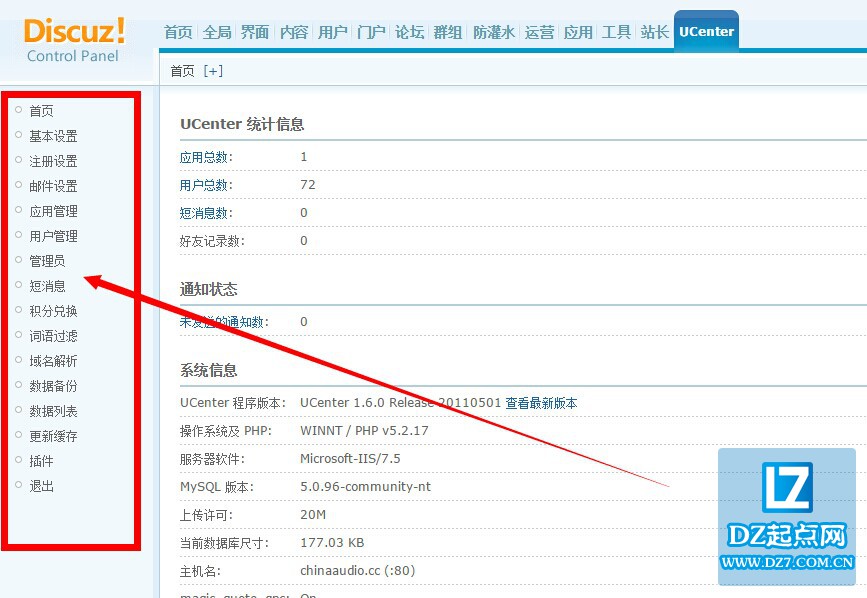Click the 通知状态 section heading

(208, 289)
